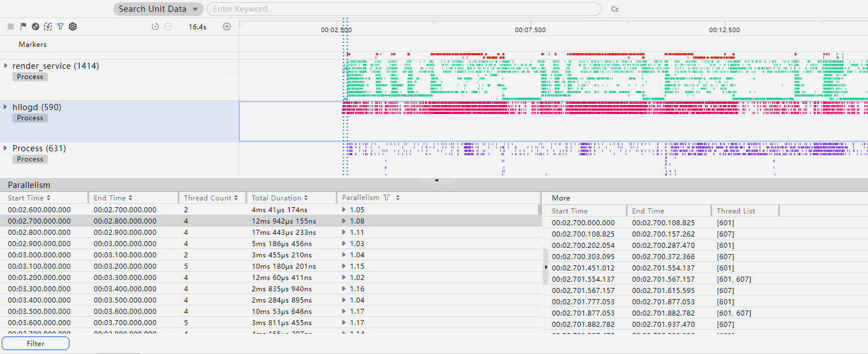Toggle the blue funnel filter icon
The height and width of the screenshot is (354, 868).
tap(60, 27)
